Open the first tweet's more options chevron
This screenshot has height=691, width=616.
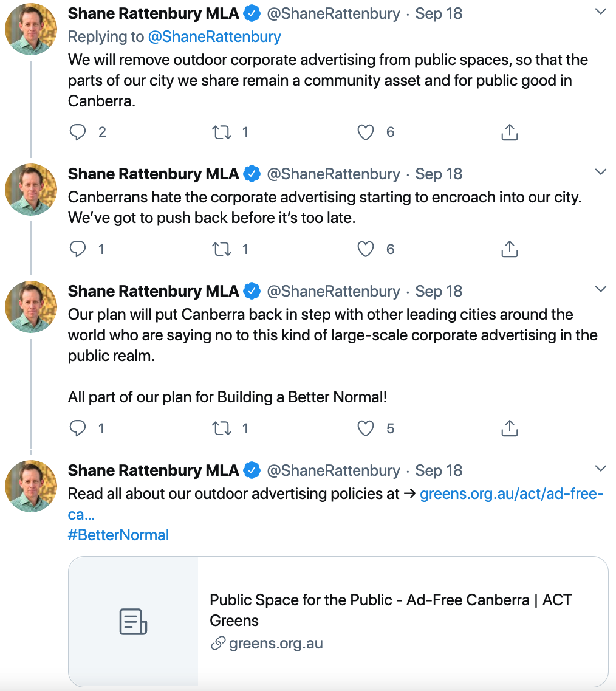[x=600, y=12]
